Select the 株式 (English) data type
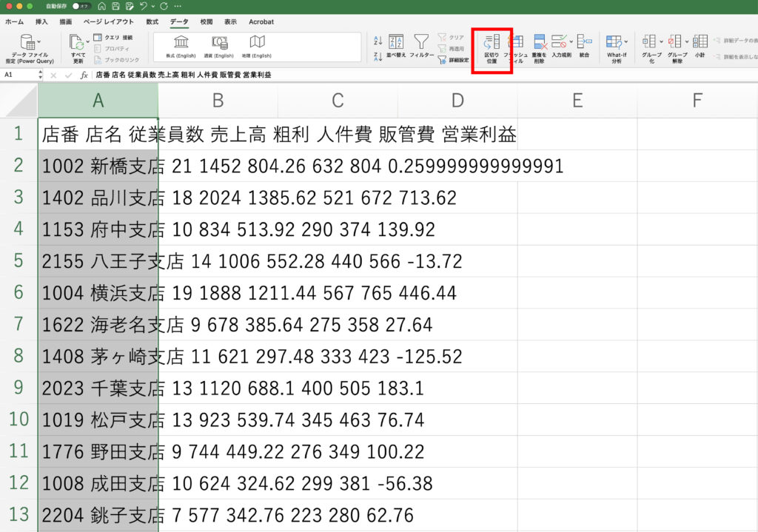 tap(181, 41)
